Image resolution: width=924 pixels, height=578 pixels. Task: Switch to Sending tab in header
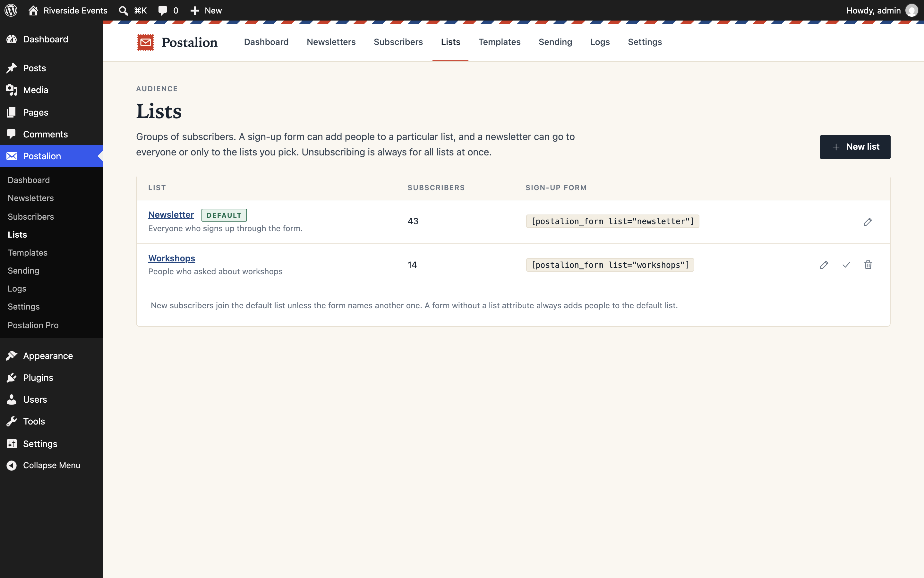tap(555, 42)
